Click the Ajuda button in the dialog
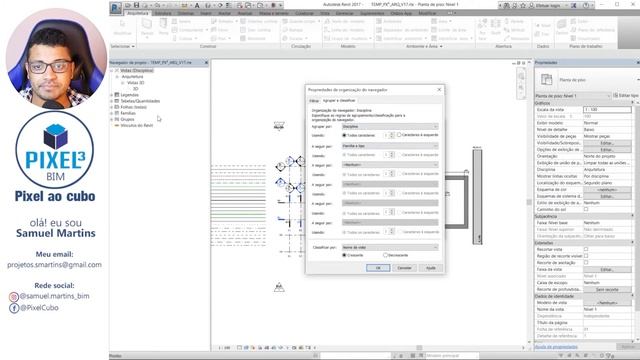 [431, 268]
